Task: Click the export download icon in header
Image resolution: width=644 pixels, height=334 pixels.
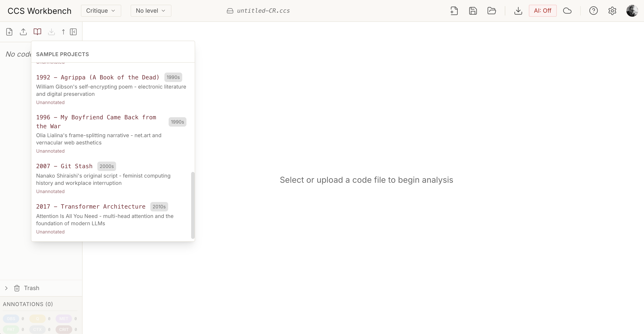Action: [518, 11]
